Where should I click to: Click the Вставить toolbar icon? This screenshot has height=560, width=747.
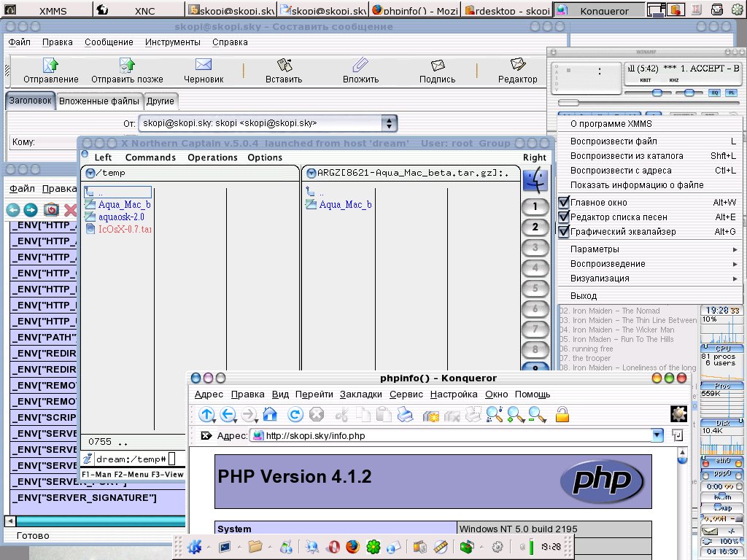pyautogui.click(x=284, y=65)
